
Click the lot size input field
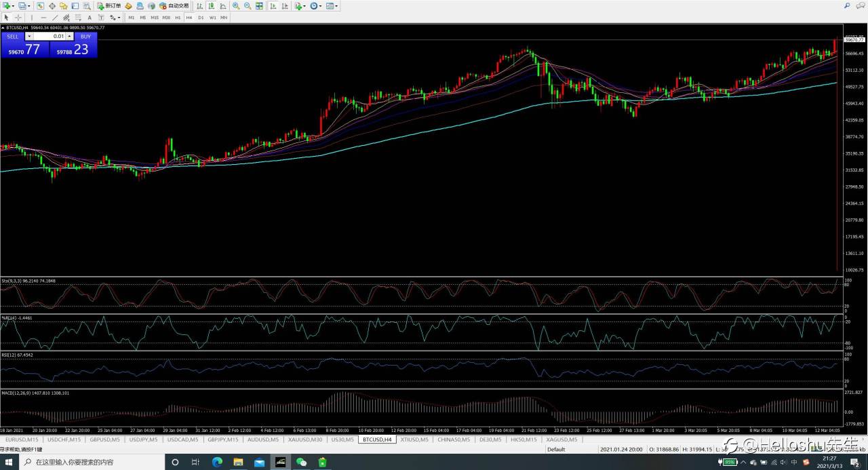coord(50,37)
